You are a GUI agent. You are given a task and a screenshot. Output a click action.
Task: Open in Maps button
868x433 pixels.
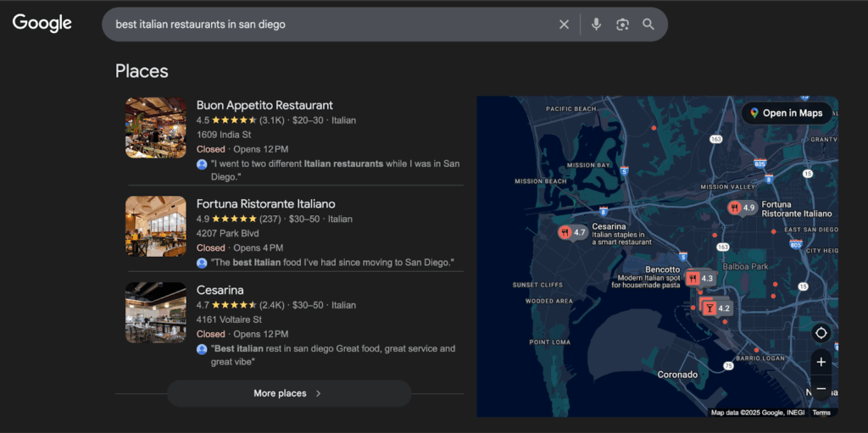pos(784,113)
